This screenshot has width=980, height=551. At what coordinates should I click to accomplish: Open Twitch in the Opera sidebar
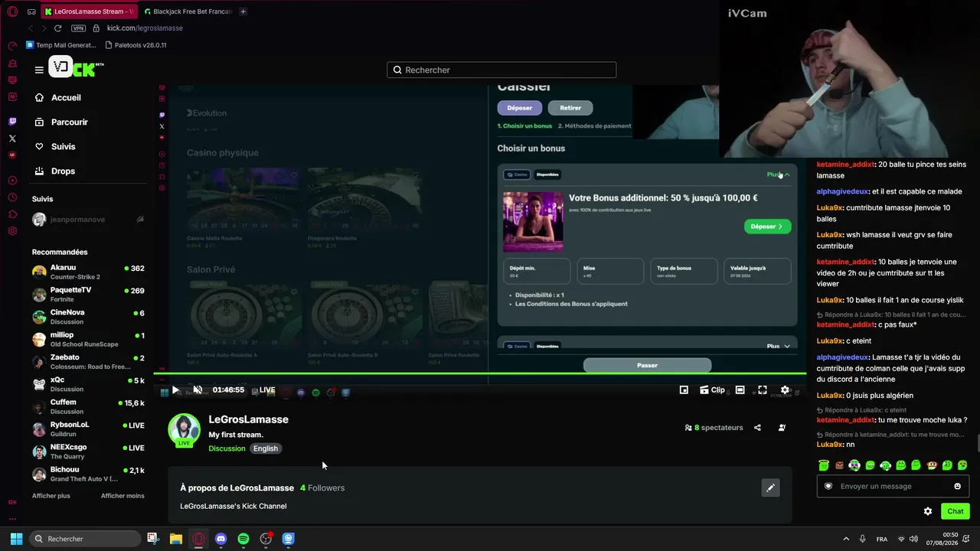click(x=12, y=122)
